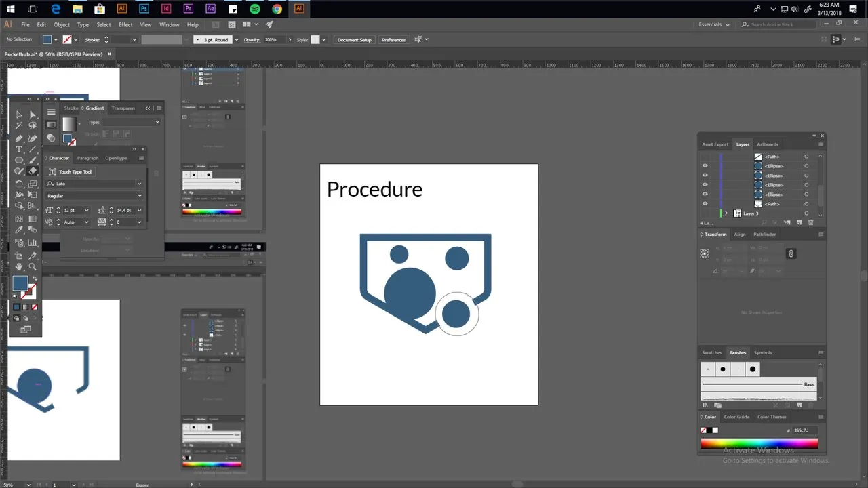Screen dimensions: 868x488
Task: Click the delete selection trash icon in Layers panel
Action: 810,222
